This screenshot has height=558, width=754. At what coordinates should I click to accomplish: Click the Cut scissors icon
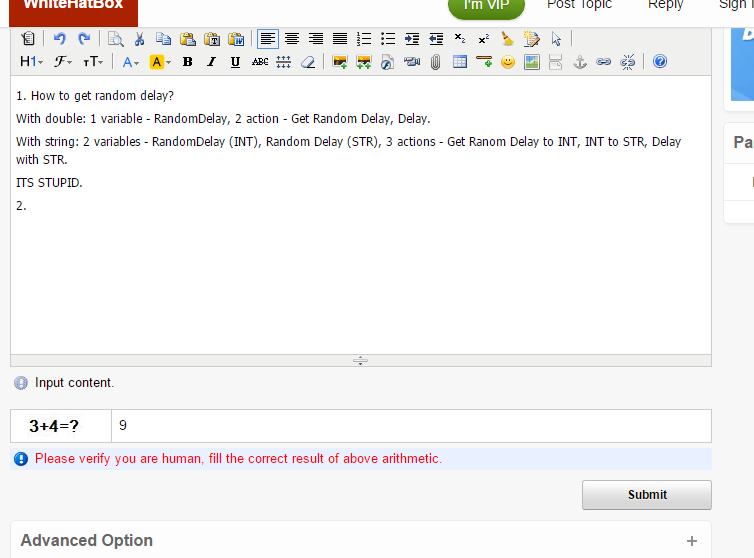click(139, 39)
